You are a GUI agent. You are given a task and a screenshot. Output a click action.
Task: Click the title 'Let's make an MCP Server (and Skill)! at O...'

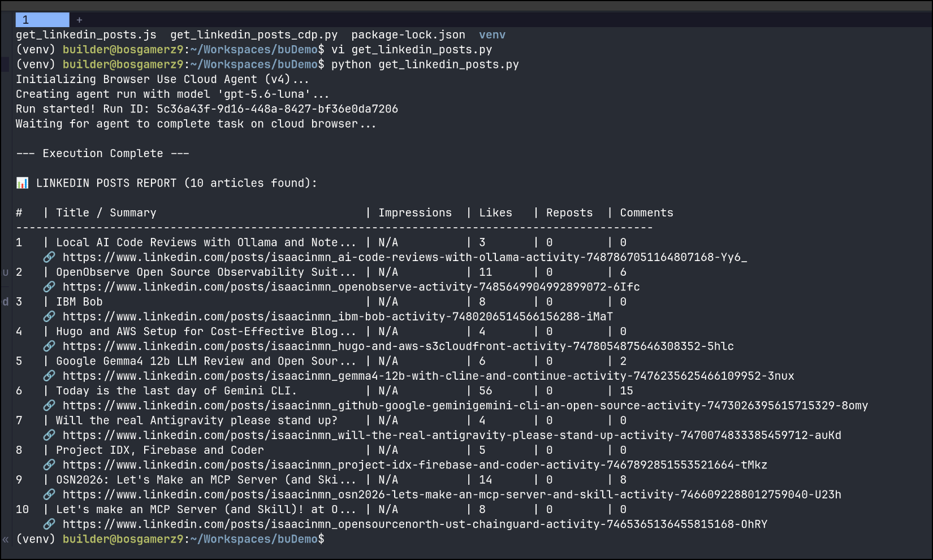tap(206, 510)
